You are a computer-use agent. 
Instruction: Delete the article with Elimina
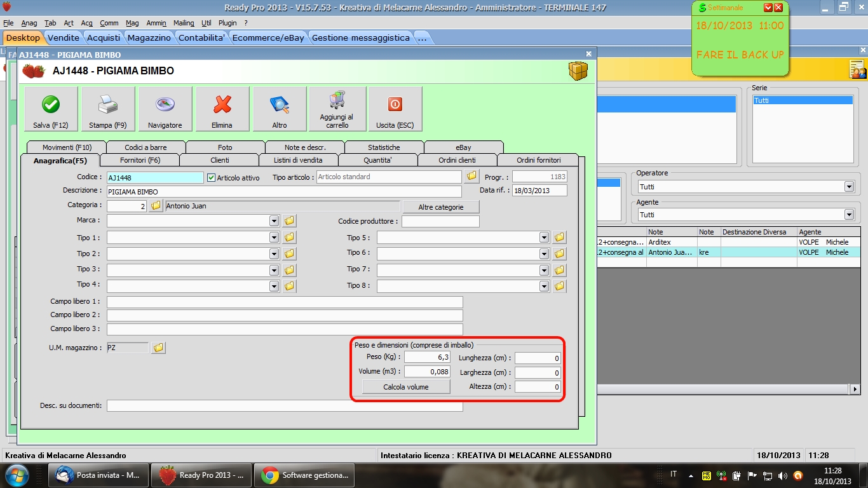click(x=222, y=109)
